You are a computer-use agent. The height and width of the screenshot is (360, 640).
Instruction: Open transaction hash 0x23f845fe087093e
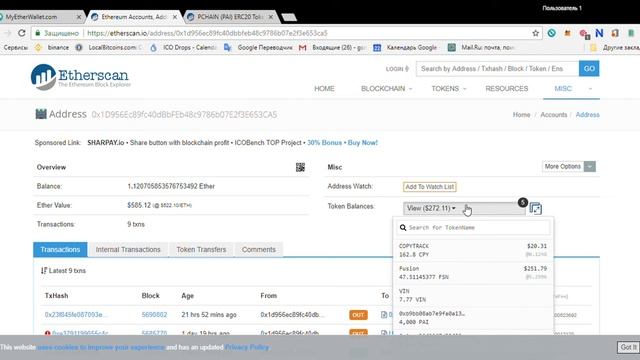(76, 315)
